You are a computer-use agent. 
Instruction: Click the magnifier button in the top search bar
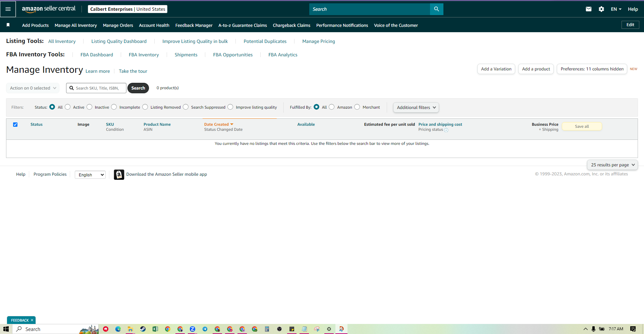click(x=436, y=9)
